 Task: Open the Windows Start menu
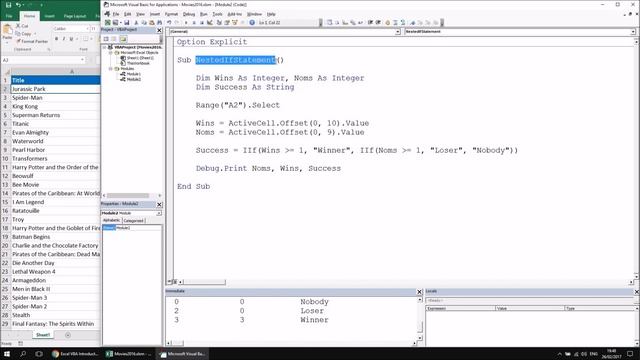pos(7,354)
